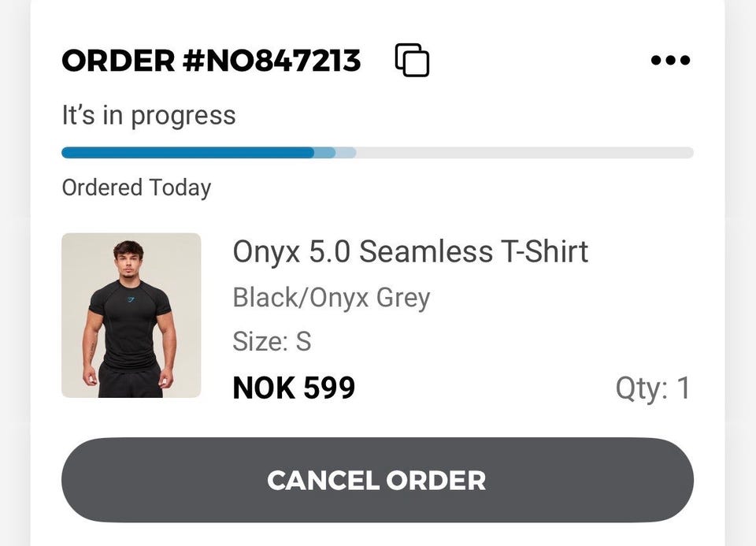Click the NOK 599 price
Image resolution: width=756 pixels, height=546 pixels.
tap(294, 388)
